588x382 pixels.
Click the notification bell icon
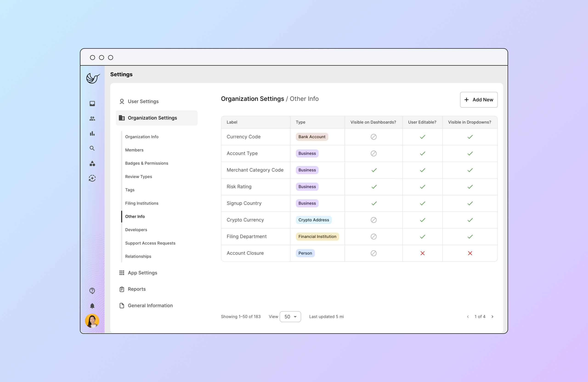tap(92, 306)
